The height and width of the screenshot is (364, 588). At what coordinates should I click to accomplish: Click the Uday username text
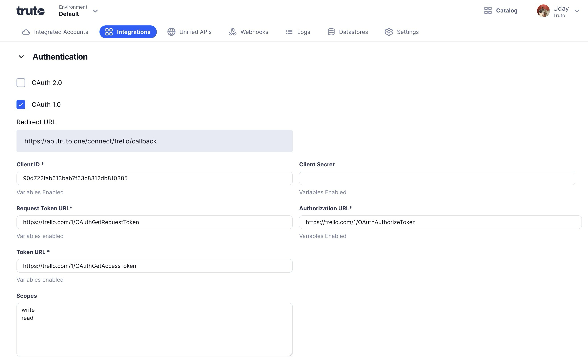pyautogui.click(x=561, y=8)
